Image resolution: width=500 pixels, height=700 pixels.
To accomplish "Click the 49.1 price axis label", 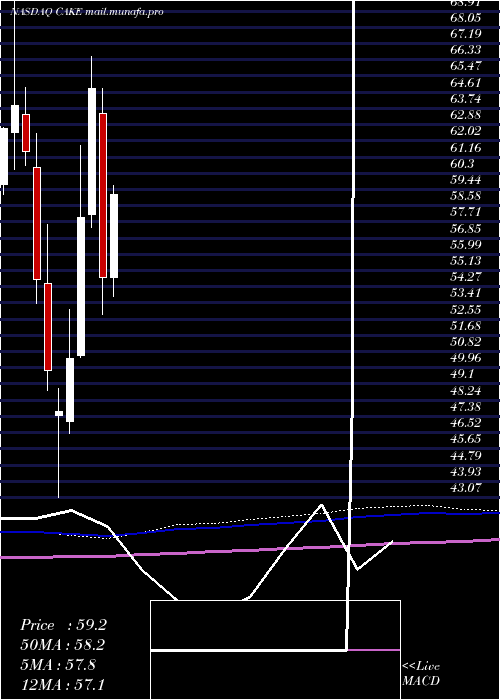I will coord(462,374).
